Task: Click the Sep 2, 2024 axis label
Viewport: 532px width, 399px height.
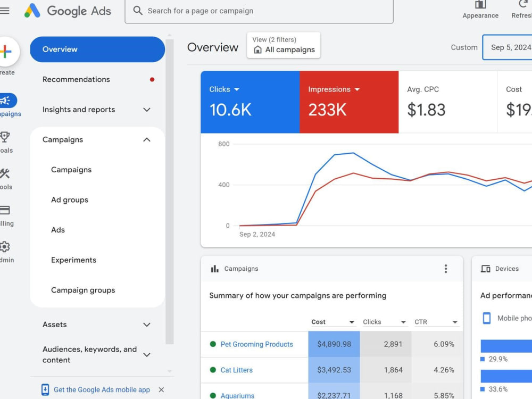Action: pos(257,234)
